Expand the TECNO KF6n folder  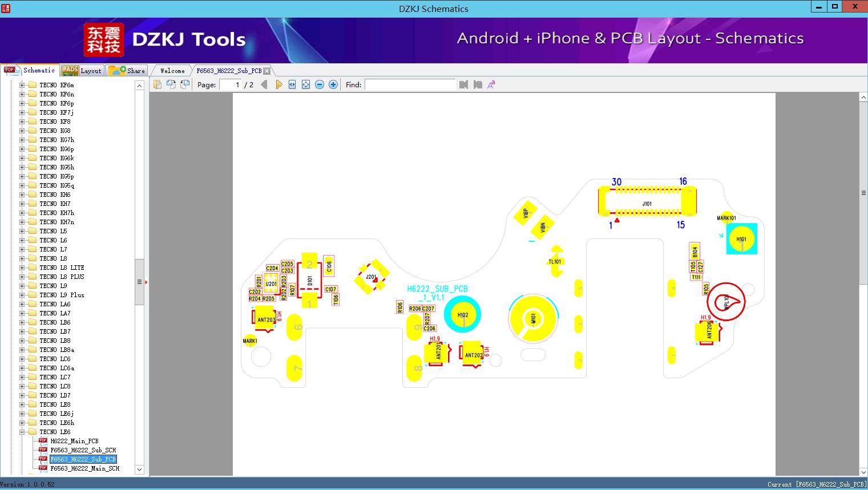click(22, 94)
